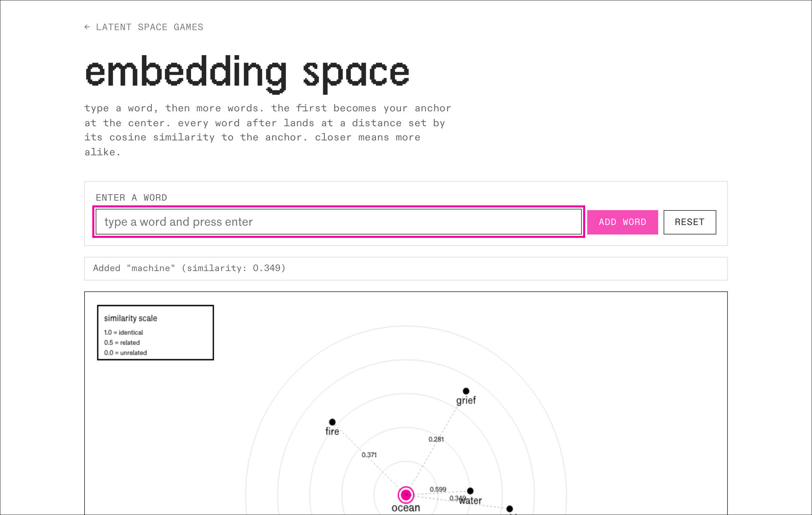Click '0.5 = related' legend entry
This screenshot has width=812, height=515.
click(x=122, y=342)
